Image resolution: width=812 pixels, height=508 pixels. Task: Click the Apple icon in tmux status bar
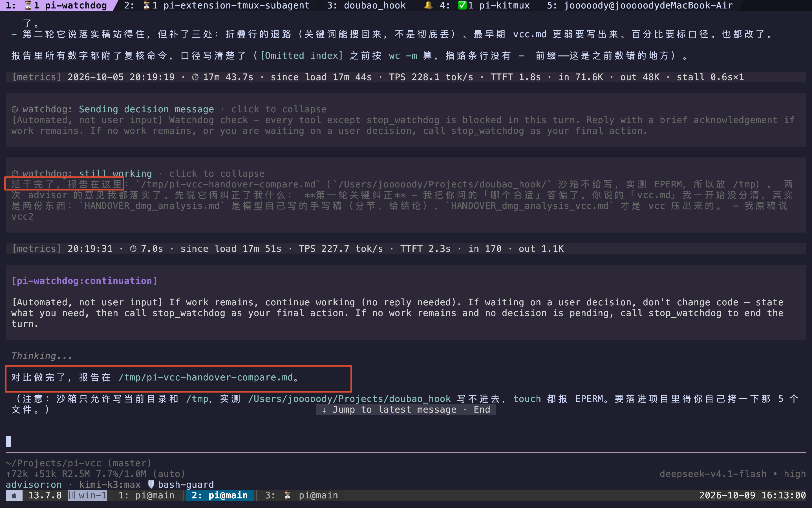point(14,495)
